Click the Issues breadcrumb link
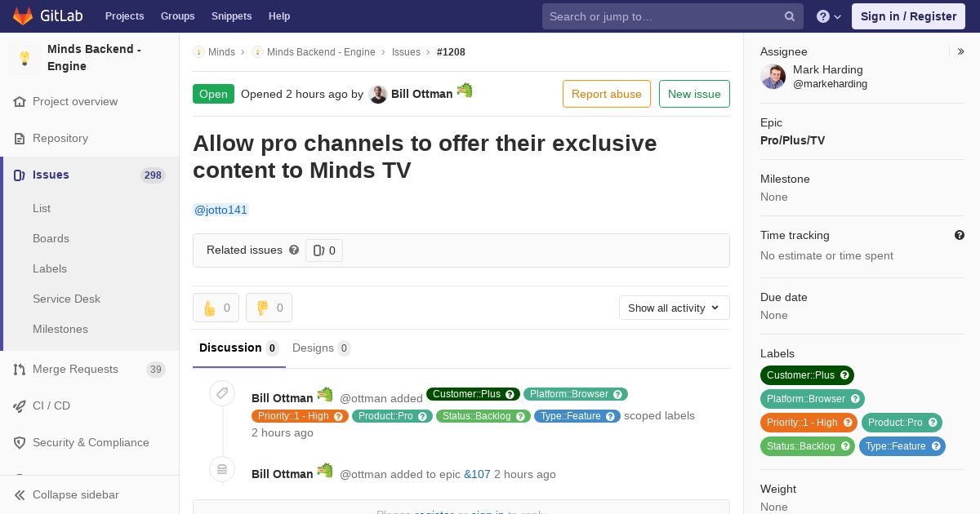The image size is (980, 514). tap(406, 51)
